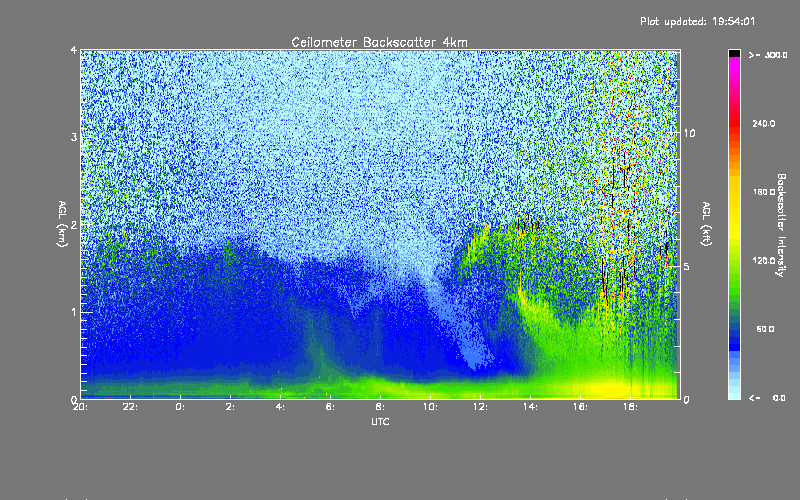Click the '4:' UTC tick label
Viewport: 800px width, 500px height.
[x=280, y=407]
